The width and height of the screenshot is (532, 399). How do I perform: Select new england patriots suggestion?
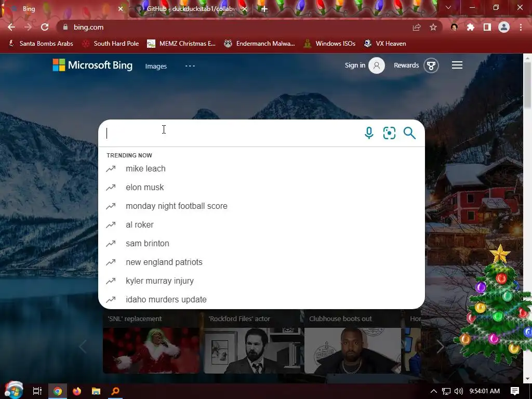(261, 262)
